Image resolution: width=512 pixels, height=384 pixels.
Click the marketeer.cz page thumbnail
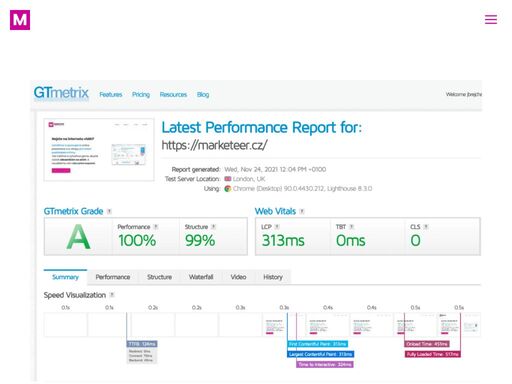(x=99, y=150)
